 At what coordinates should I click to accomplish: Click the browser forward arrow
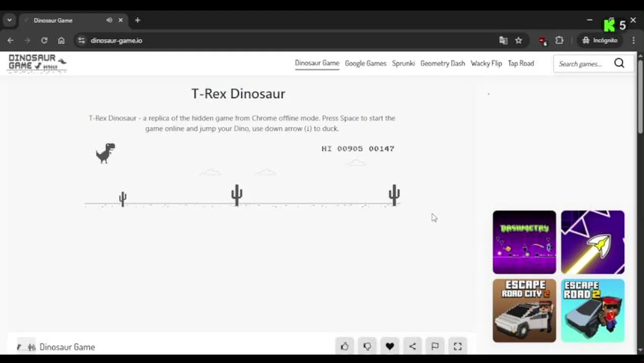coord(27,40)
